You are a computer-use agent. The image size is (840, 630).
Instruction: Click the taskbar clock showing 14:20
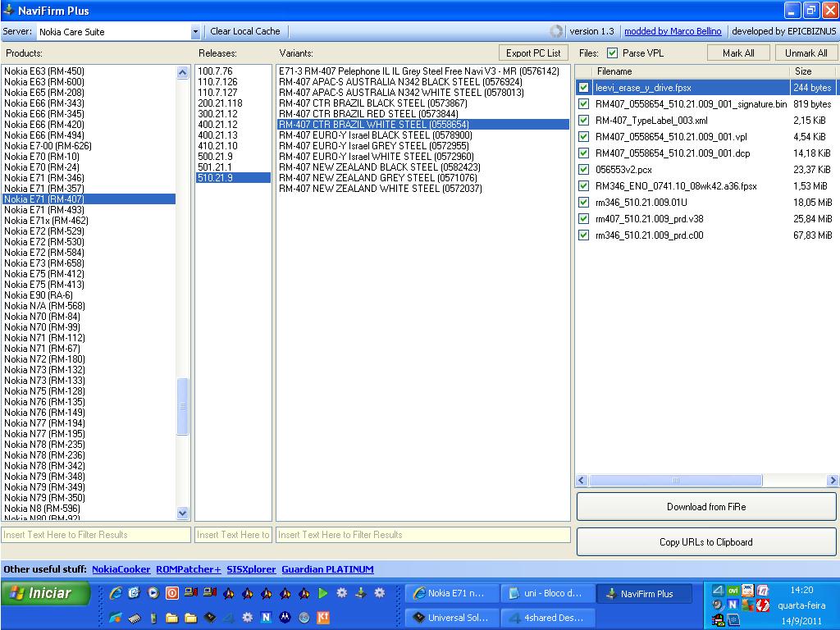click(x=801, y=590)
